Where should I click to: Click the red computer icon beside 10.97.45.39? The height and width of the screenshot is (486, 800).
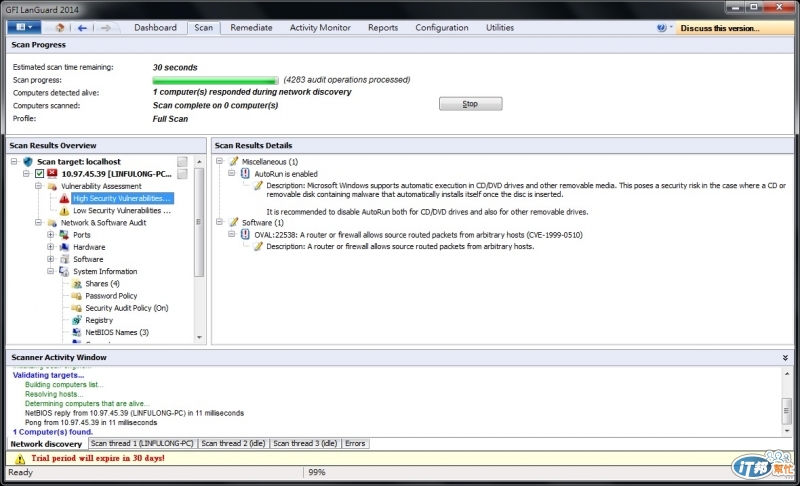tap(52, 174)
